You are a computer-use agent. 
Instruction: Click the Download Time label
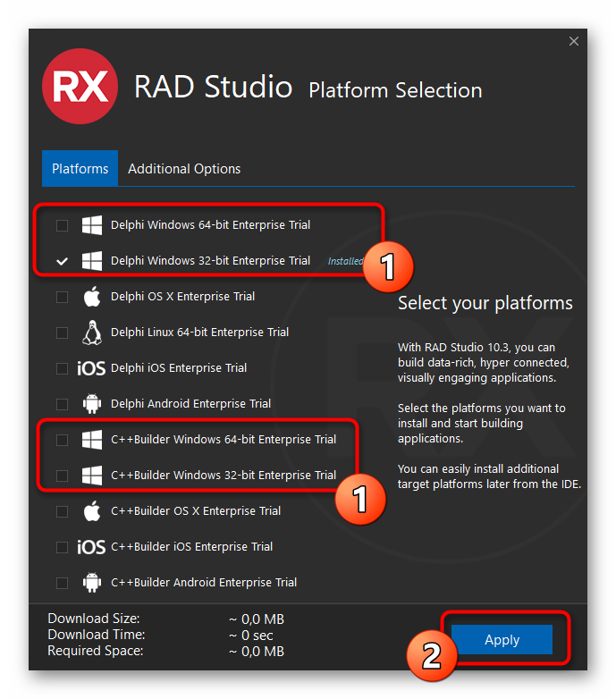97,635
